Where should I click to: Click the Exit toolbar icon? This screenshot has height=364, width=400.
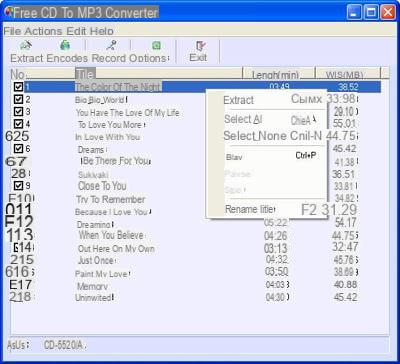(x=200, y=45)
